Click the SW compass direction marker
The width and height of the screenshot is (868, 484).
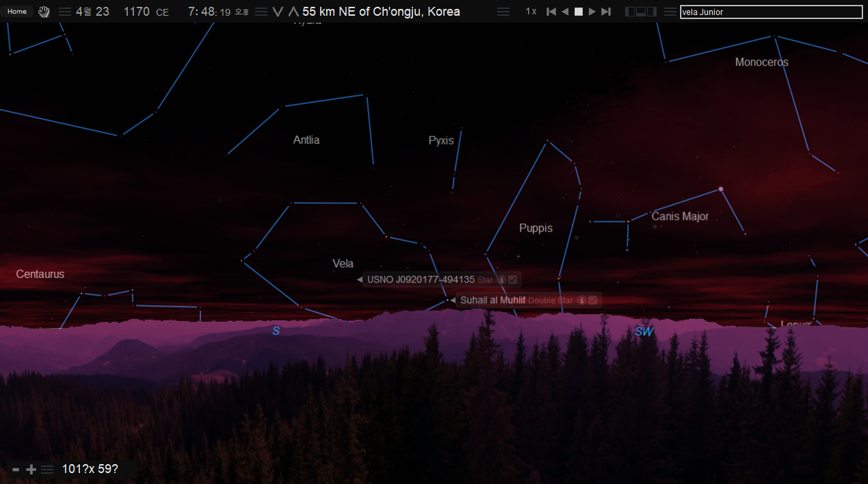(x=644, y=332)
